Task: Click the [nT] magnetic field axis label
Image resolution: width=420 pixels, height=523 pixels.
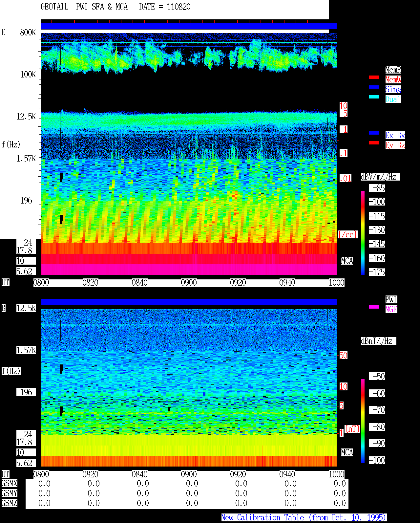Action: click(352, 429)
